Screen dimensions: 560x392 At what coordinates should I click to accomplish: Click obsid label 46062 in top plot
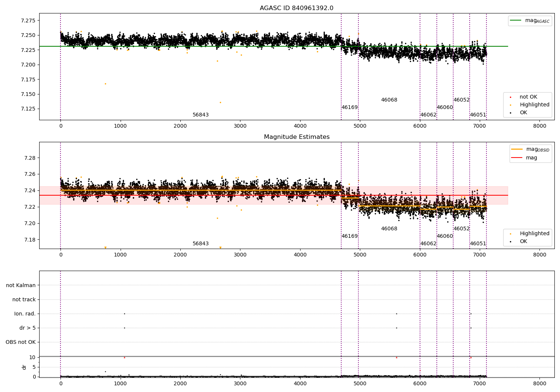click(x=428, y=115)
